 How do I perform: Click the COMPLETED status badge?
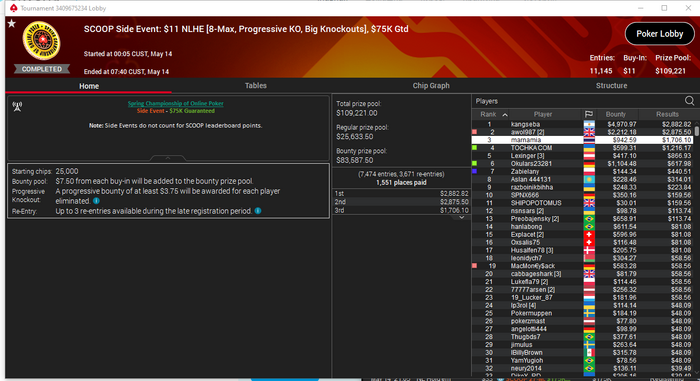click(42, 69)
